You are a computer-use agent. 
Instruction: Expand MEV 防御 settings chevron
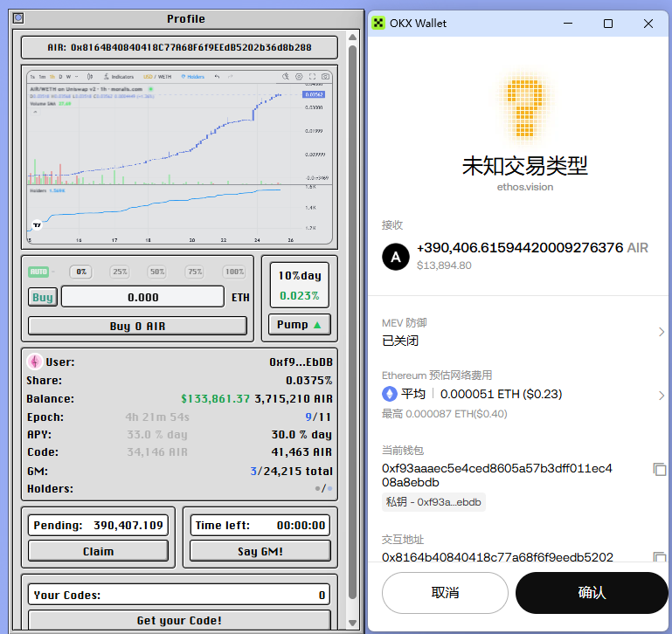click(662, 332)
